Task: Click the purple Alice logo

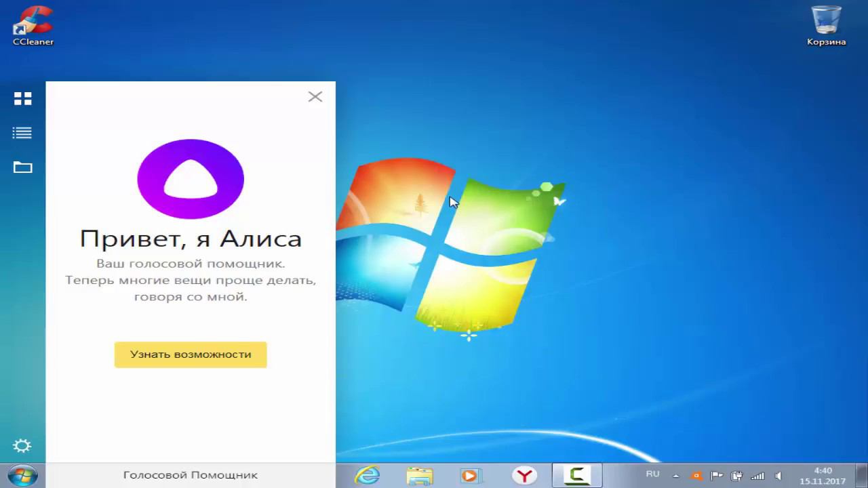Action: pos(191,179)
